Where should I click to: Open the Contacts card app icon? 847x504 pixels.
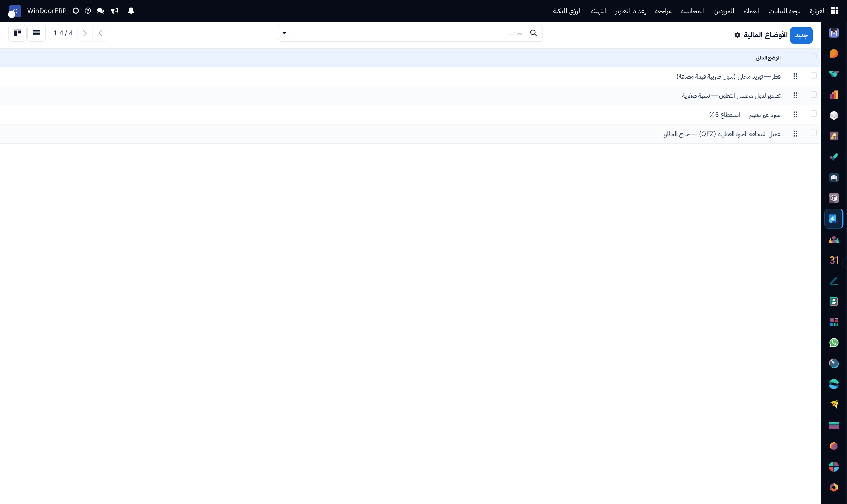tap(833, 301)
